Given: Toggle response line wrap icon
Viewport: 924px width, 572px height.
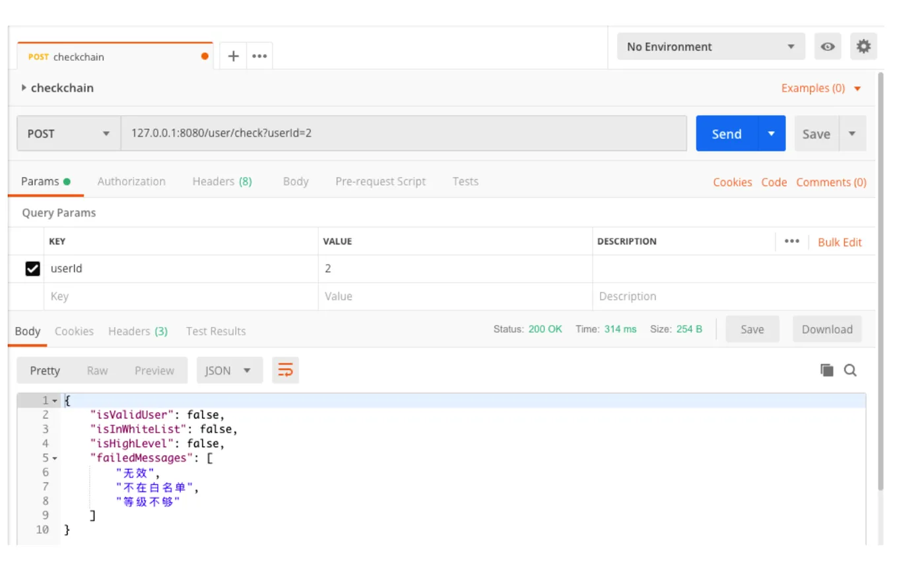Looking at the screenshot, I should (285, 371).
